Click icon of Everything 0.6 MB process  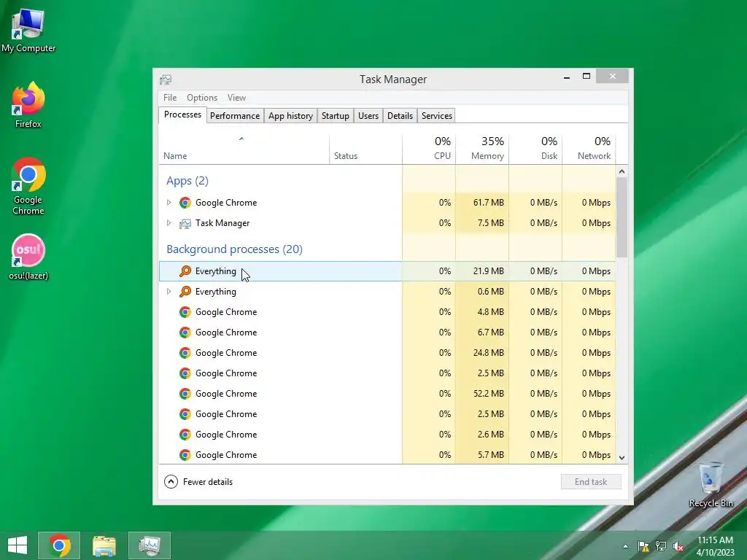[185, 292]
